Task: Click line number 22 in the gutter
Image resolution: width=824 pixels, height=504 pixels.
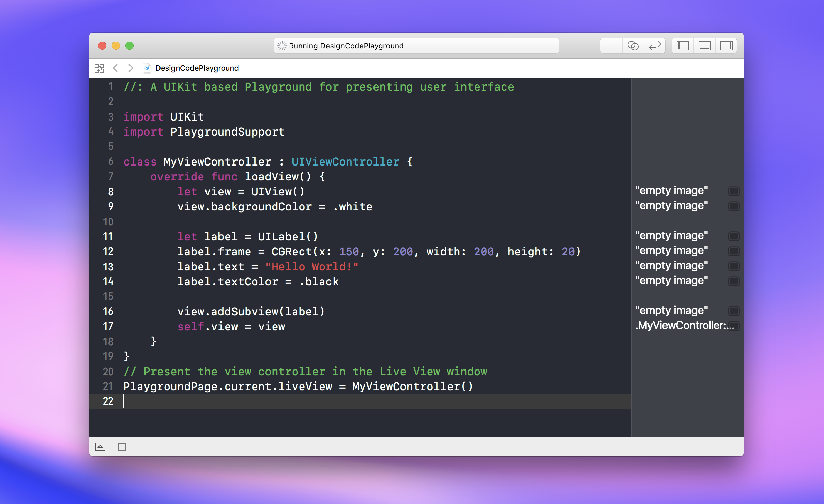Action: point(108,401)
